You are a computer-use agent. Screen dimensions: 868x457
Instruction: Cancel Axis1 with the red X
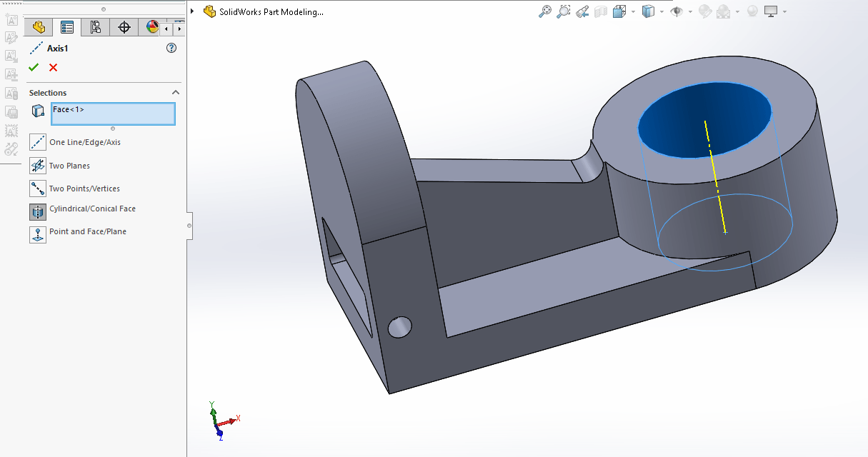[53, 67]
